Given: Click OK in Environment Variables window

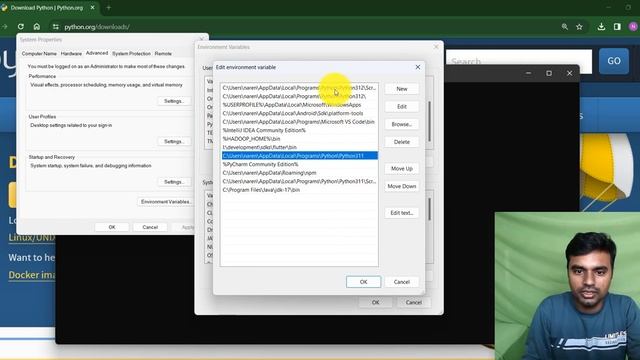Looking at the screenshot, I should [376, 302].
